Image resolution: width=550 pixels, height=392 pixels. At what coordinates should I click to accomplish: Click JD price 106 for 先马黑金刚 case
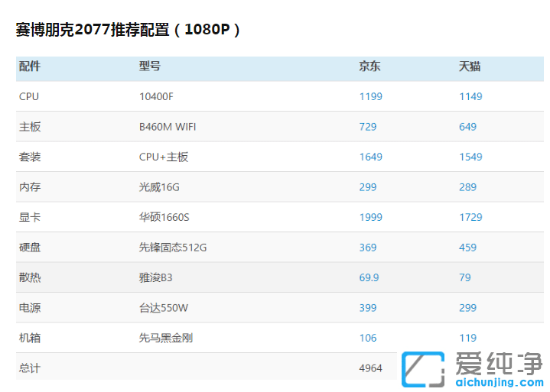click(367, 338)
